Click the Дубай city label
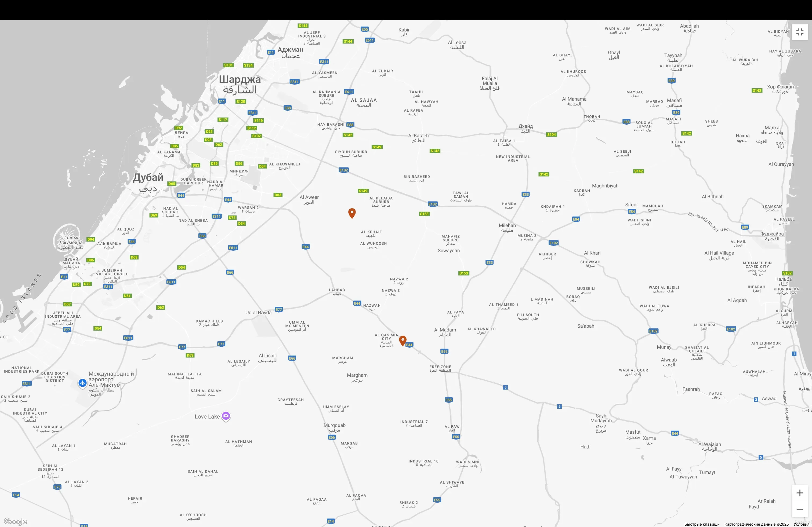The height and width of the screenshot is (527, 812). pos(148,178)
